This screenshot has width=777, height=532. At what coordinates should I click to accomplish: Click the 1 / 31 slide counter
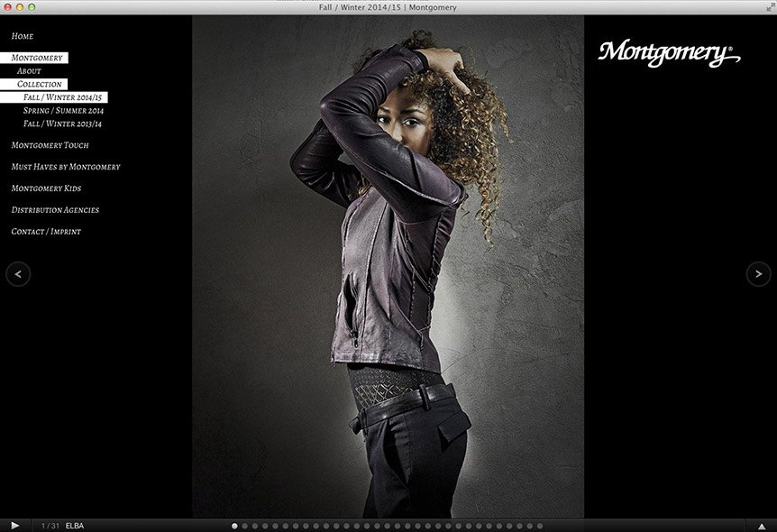[50, 526]
